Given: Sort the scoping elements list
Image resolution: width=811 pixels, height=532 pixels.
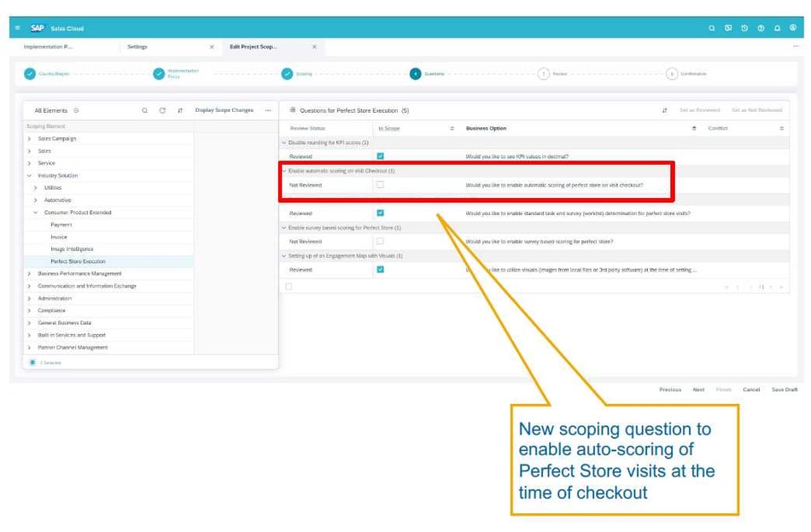Looking at the screenshot, I should click(180, 110).
